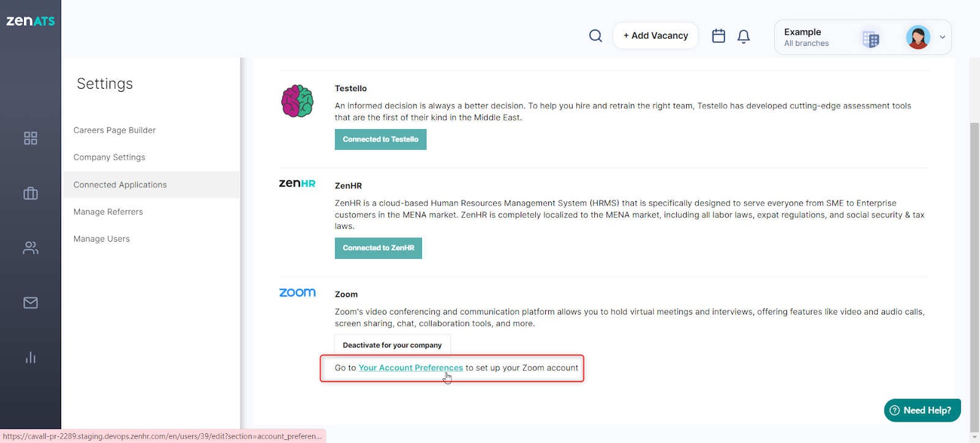The height and width of the screenshot is (443, 980).
Task: Follow Your Account Preferences link
Action: point(410,368)
